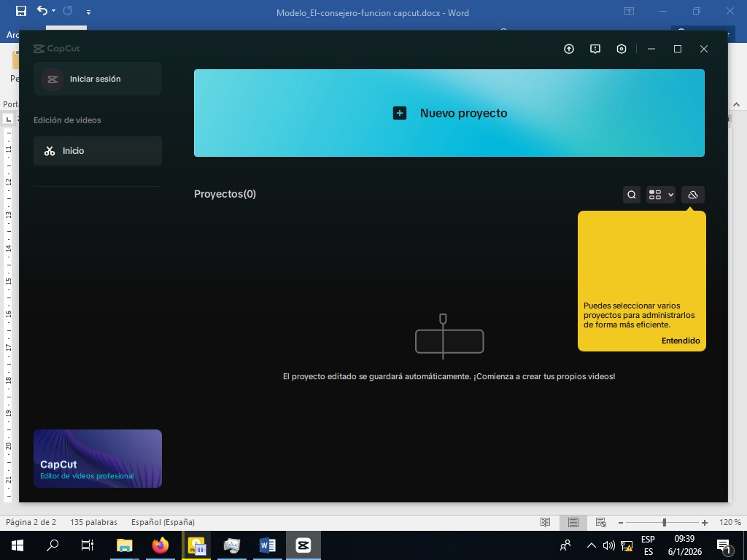Collapse the Word ribbon with the chevron

coord(736,104)
